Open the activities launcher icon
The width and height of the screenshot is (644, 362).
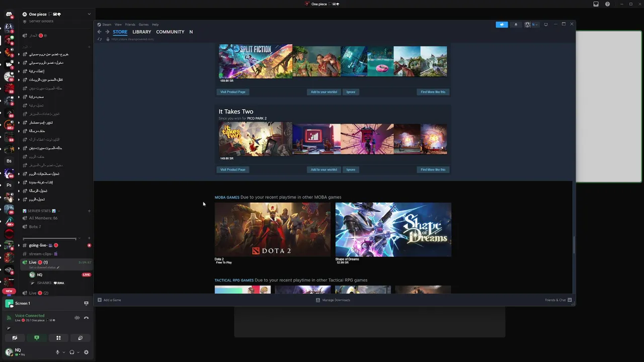58,338
